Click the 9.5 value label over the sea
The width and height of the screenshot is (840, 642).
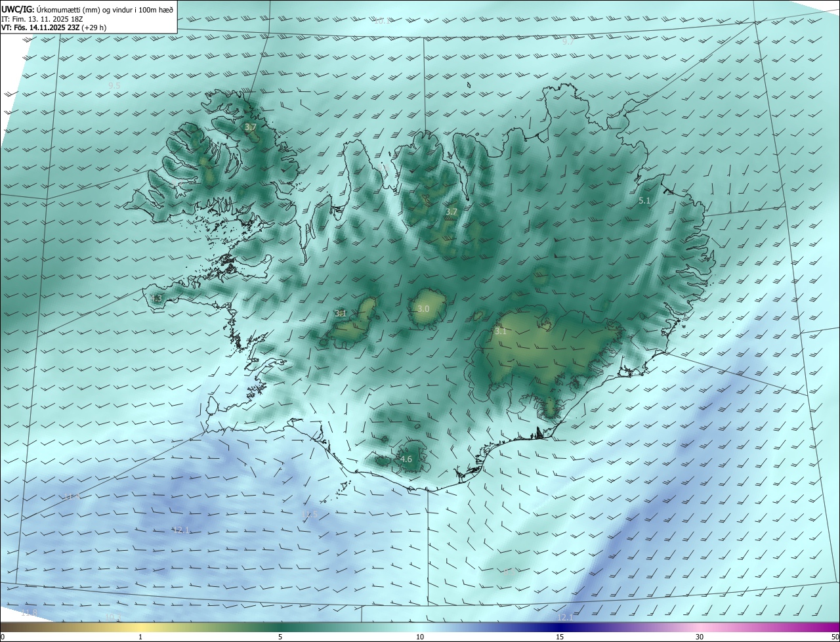pos(114,85)
